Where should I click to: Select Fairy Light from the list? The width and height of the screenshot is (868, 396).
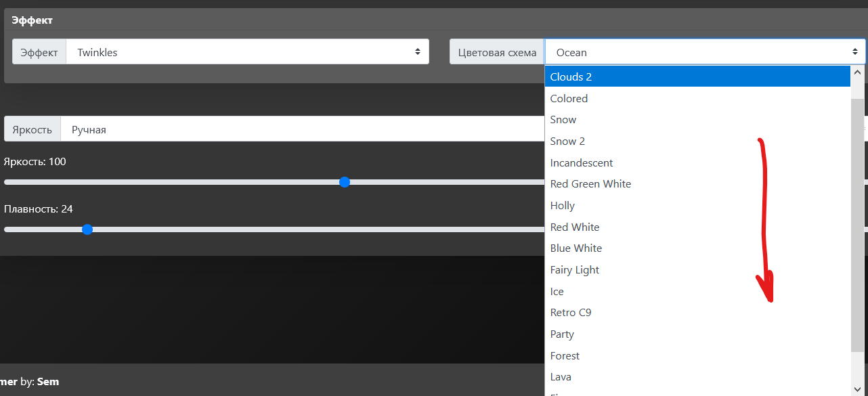click(x=575, y=270)
